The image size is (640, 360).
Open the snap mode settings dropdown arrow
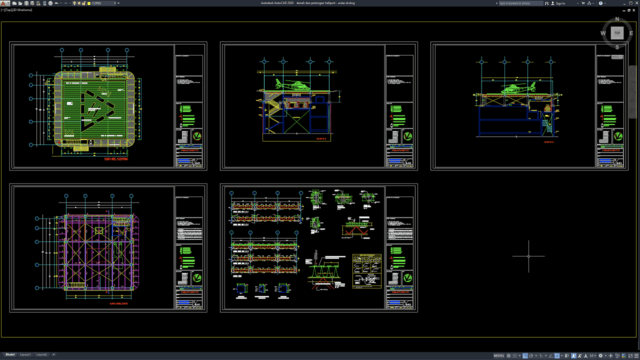pos(520,356)
